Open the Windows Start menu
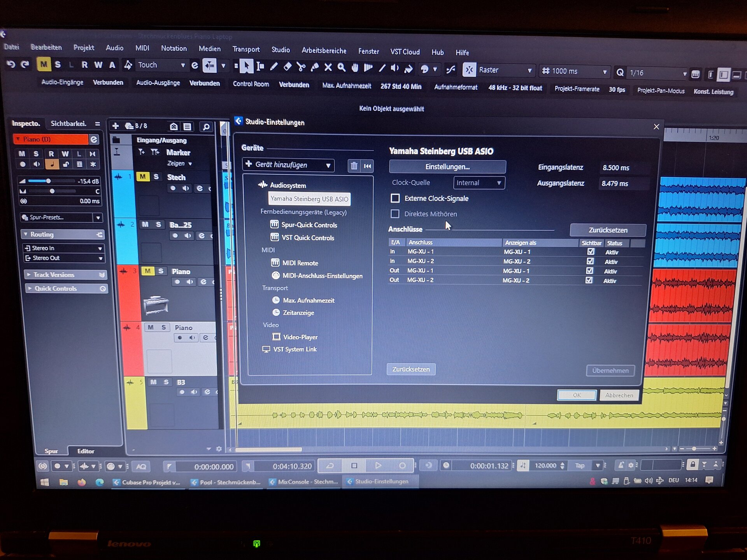 (45, 482)
